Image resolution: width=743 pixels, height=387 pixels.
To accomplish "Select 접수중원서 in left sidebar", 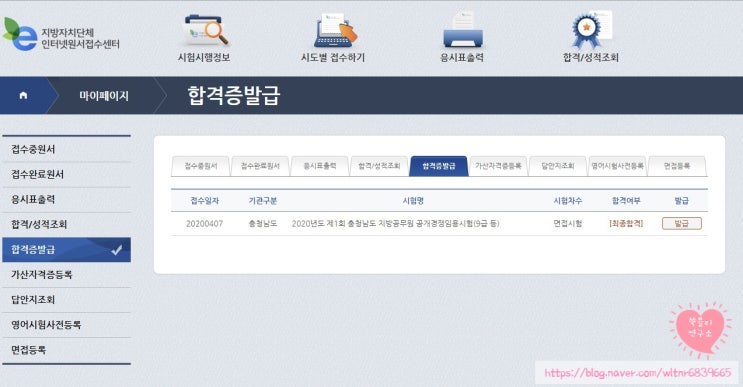I will pos(66,149).
